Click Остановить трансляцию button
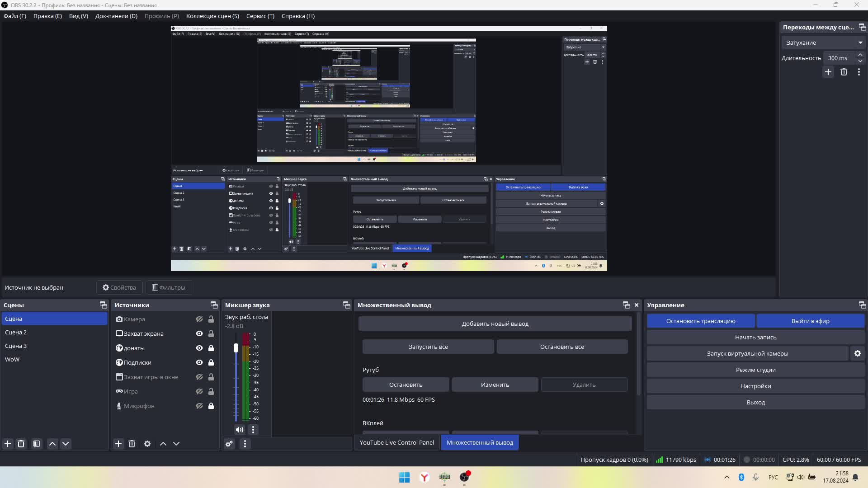 click(x=701, y=321)
